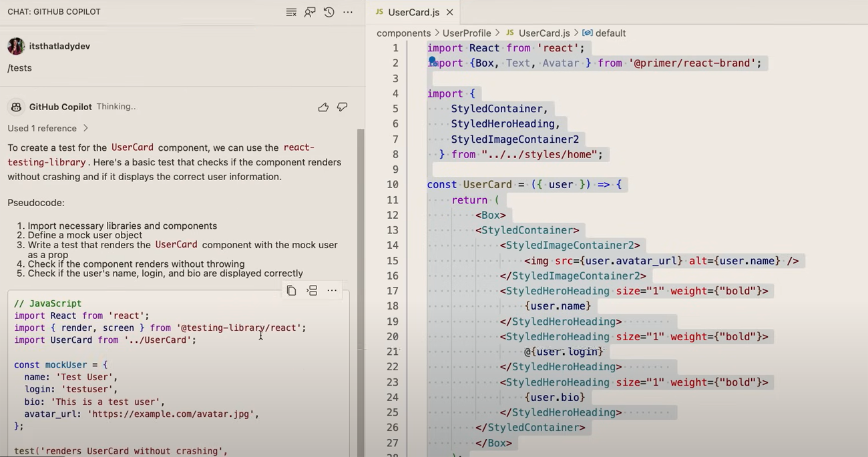Viewport: 868px width, 457px height.
Task: Click 'Define a mock user object' step
Action: click(x=85, y=235)
